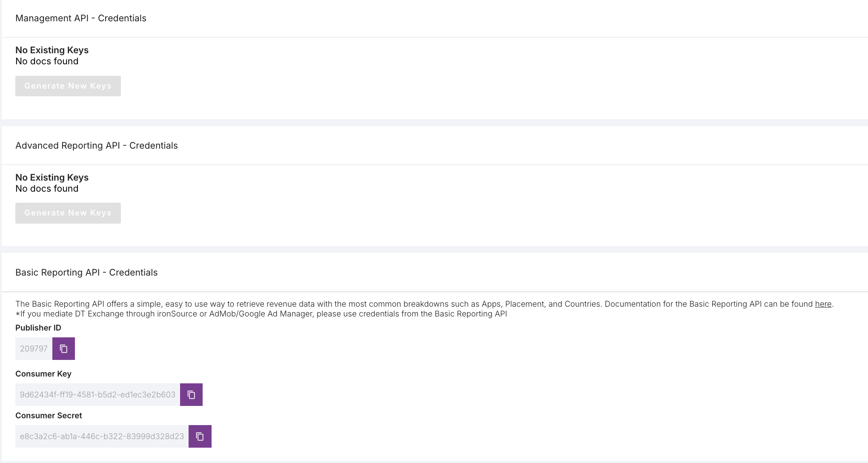Click the copy icon for key 9d62434f

click(x=191, y=394)
